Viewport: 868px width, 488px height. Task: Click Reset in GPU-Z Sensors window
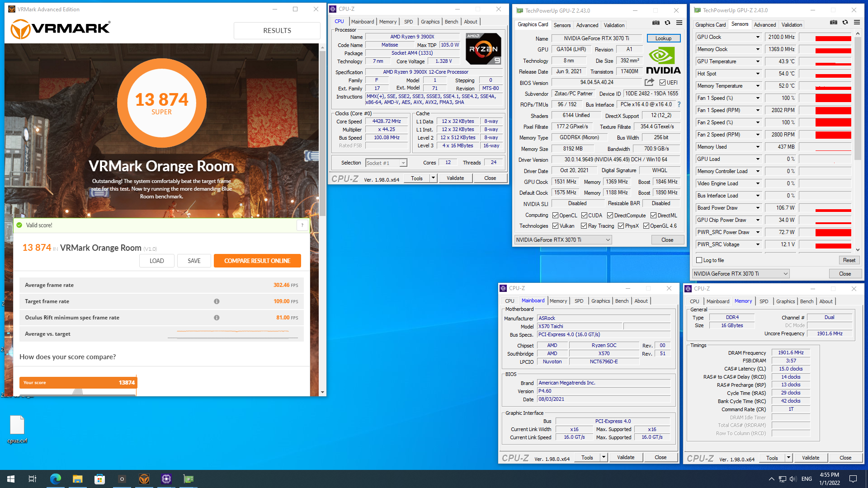[849, 260]
